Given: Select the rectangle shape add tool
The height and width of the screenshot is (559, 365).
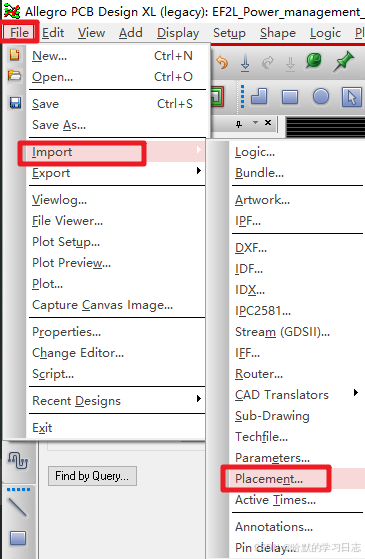Looking at the screenshot, I should 290,97.
